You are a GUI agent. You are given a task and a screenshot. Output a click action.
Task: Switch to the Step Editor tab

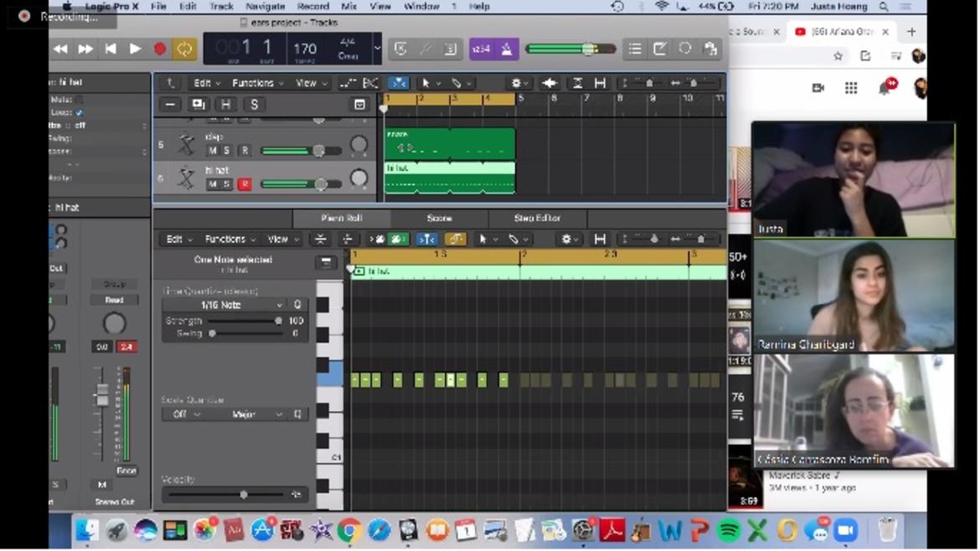pos(537,219)
